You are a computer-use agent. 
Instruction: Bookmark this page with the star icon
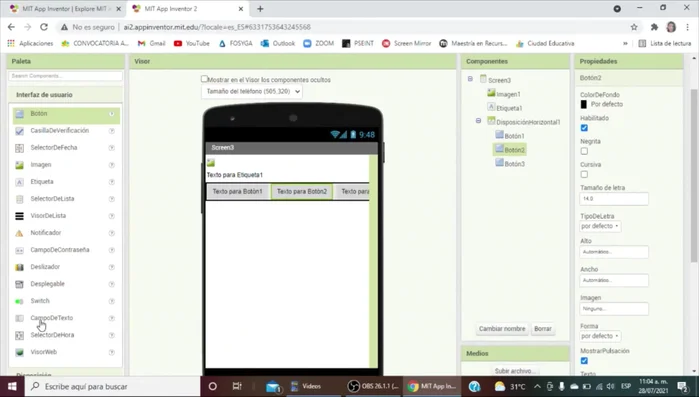click(634, 27)
